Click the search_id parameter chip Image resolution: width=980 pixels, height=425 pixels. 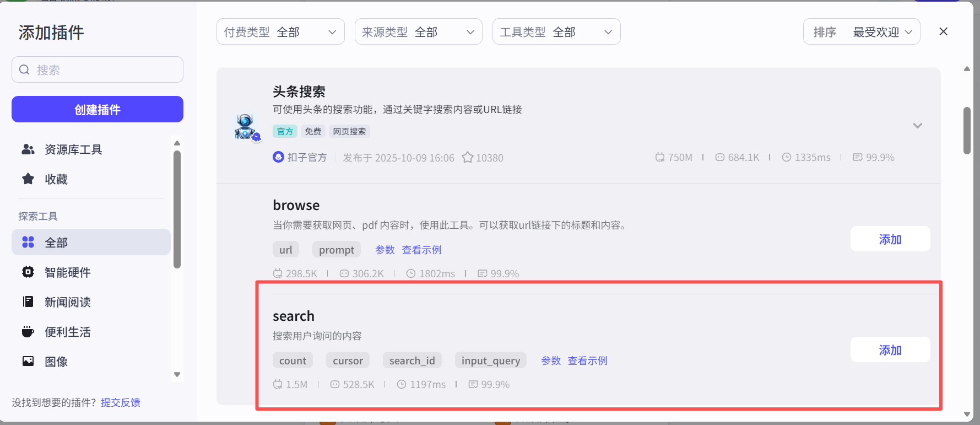coord(412,361)
